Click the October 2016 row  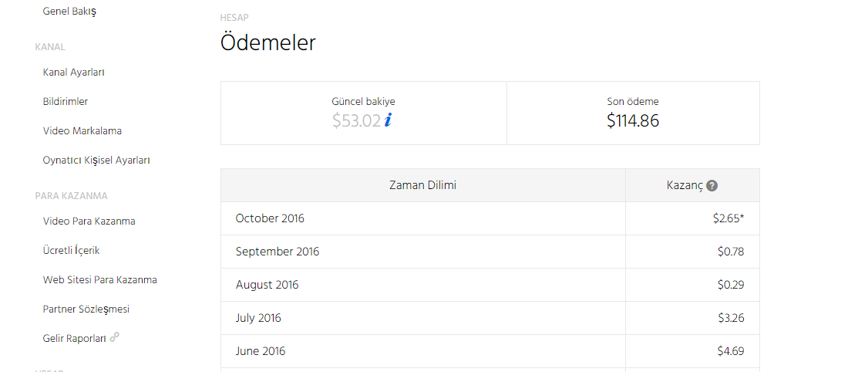[490, 218]
